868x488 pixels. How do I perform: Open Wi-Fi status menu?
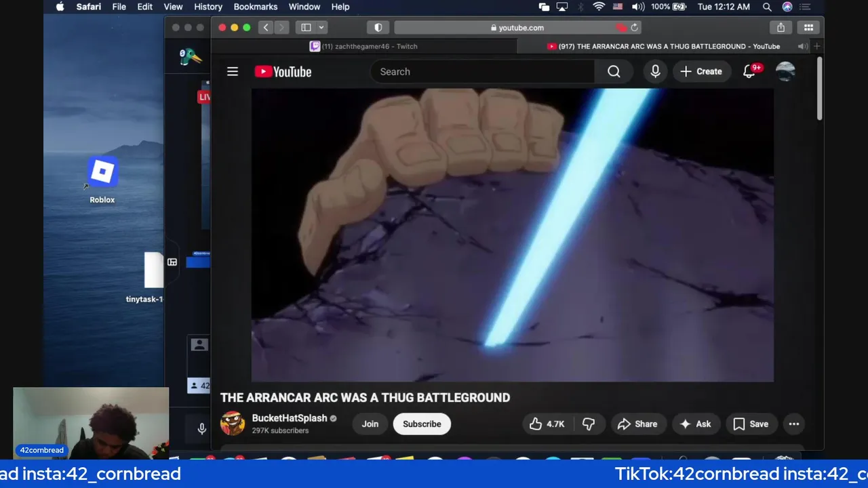pyautogui.click(x=599, y=7)
